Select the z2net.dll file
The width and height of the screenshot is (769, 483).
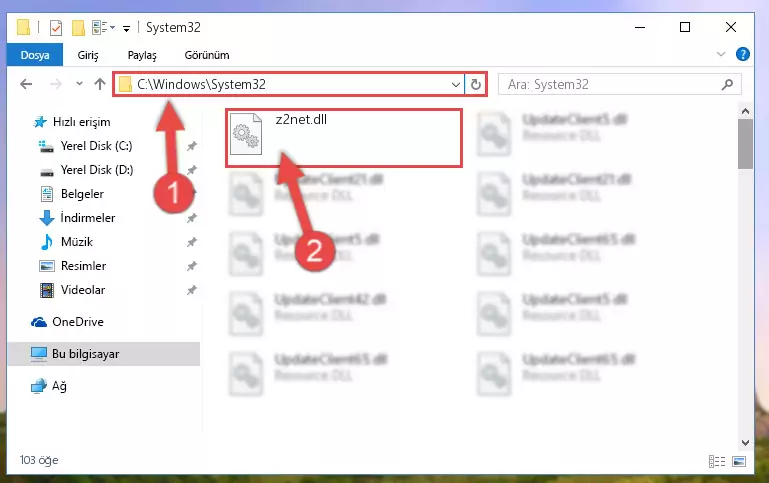(343, 138)
